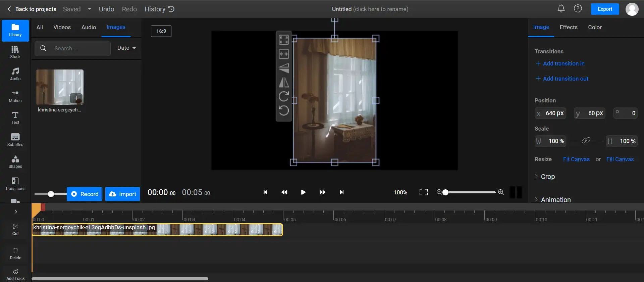Image resolution: width=644 pixels, height=282 pixels.
Task: Open the Stock media panel
Action: (15, 52)
